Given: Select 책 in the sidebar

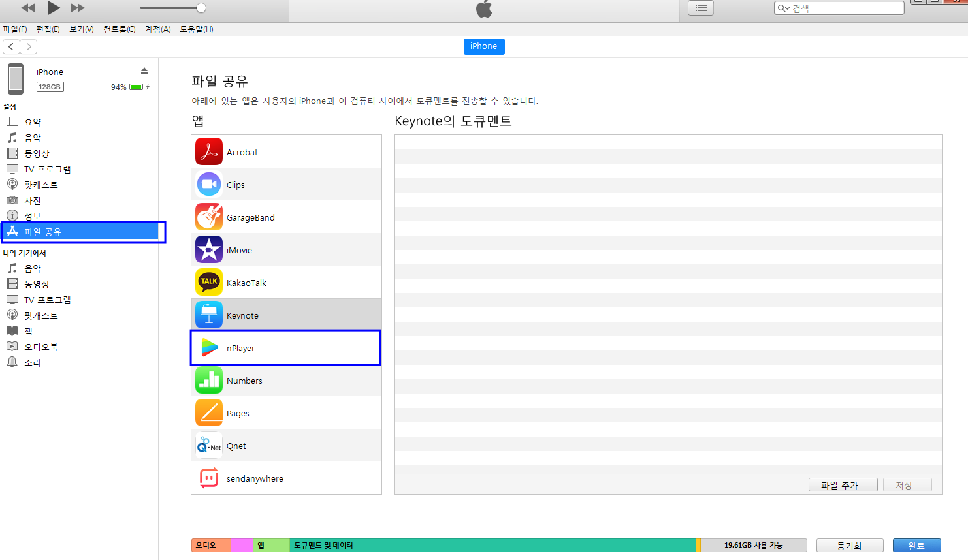Looking at the screenshot, I should (79, 331).
